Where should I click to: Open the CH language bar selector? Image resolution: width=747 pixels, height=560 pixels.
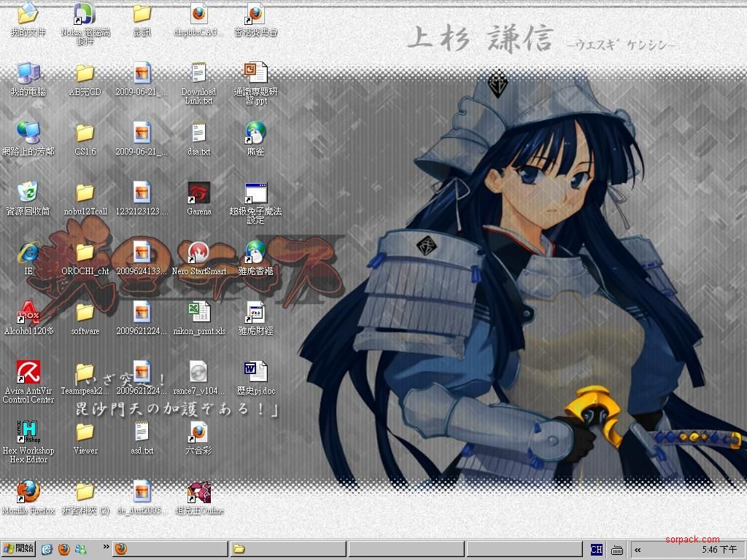point(597,550)
